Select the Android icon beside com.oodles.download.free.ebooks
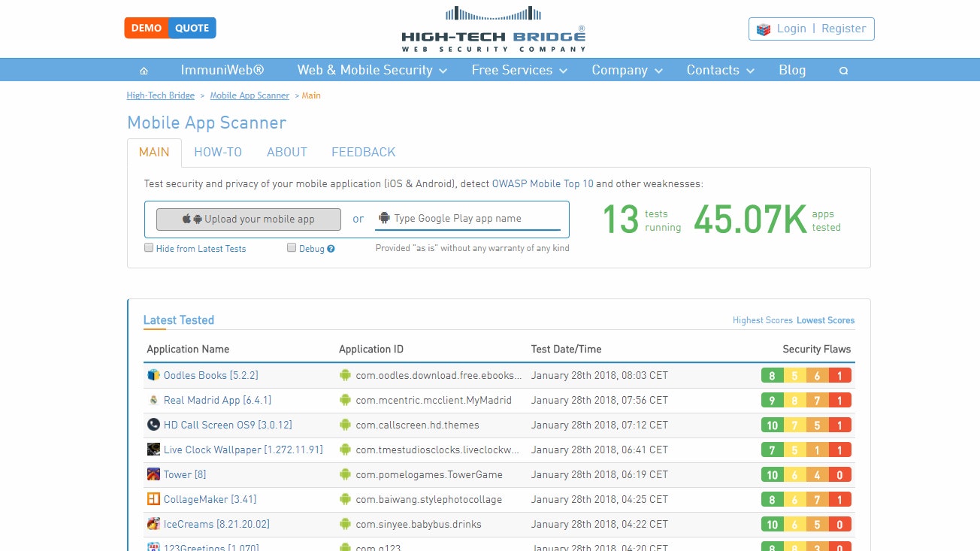 pos(345,375)
